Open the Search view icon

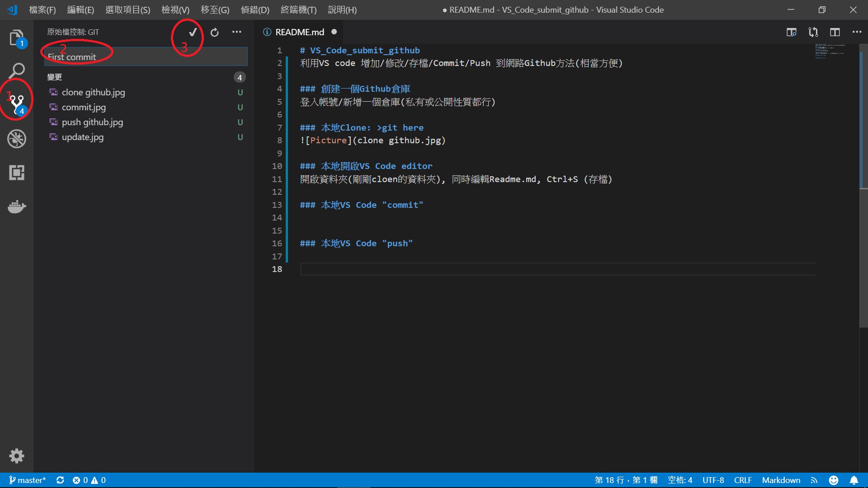[x=17, y=70]
